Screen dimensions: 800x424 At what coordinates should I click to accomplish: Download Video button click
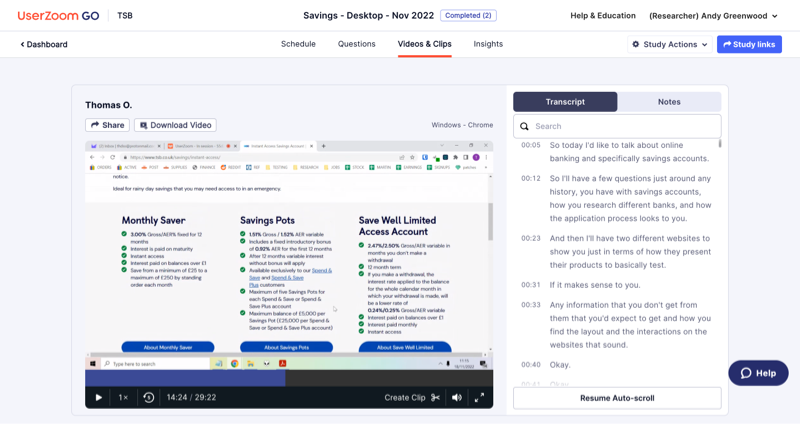coord(176,125)
